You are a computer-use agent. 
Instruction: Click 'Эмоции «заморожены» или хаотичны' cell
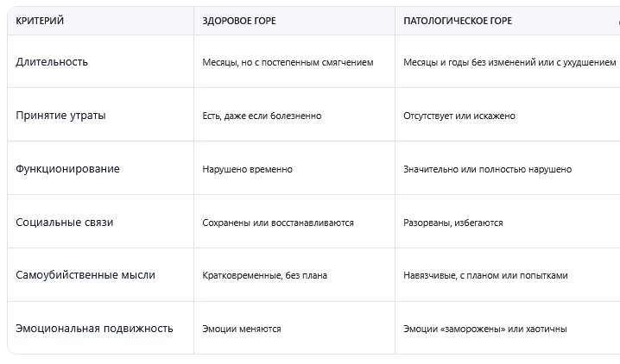click(484, 329)
